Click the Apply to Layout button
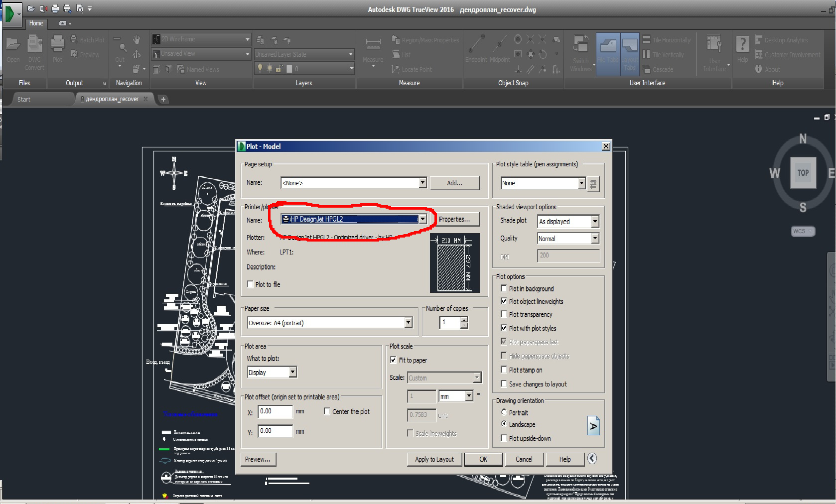This screenshot has height=504, width=836. tap(434, 459)
